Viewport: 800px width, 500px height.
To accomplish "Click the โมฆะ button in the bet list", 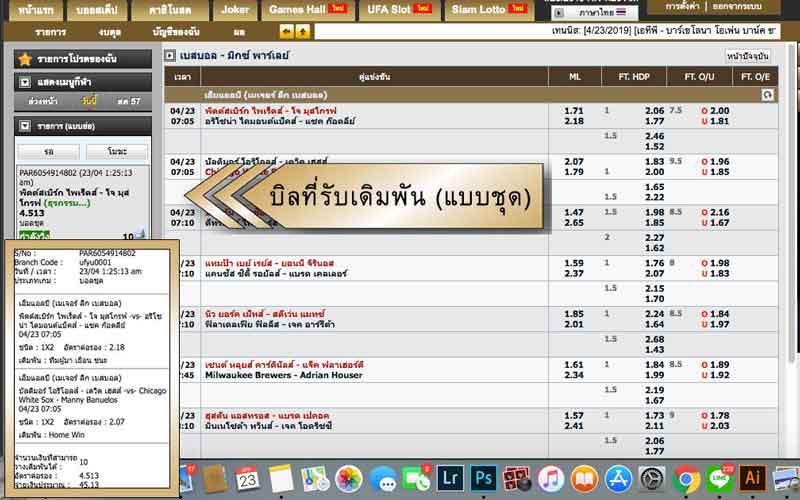I will click(117, 152).
